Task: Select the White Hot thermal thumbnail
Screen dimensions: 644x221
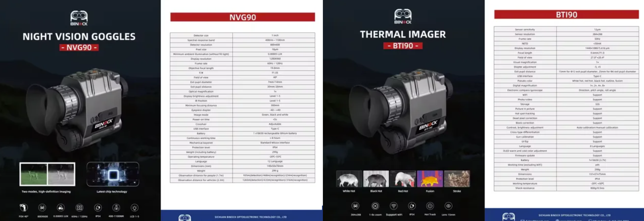Action: [x=349, y=179]
